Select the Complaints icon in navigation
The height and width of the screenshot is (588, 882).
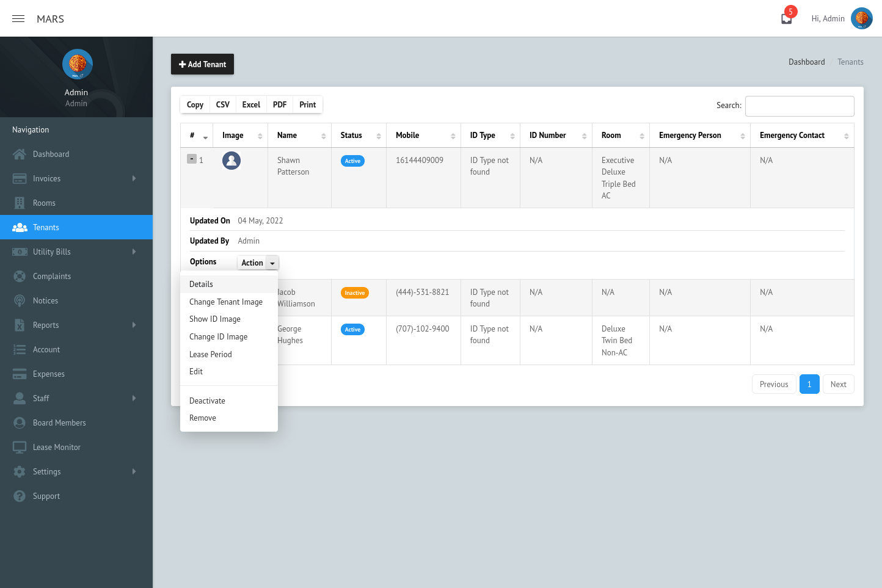(x=21, y=276)
